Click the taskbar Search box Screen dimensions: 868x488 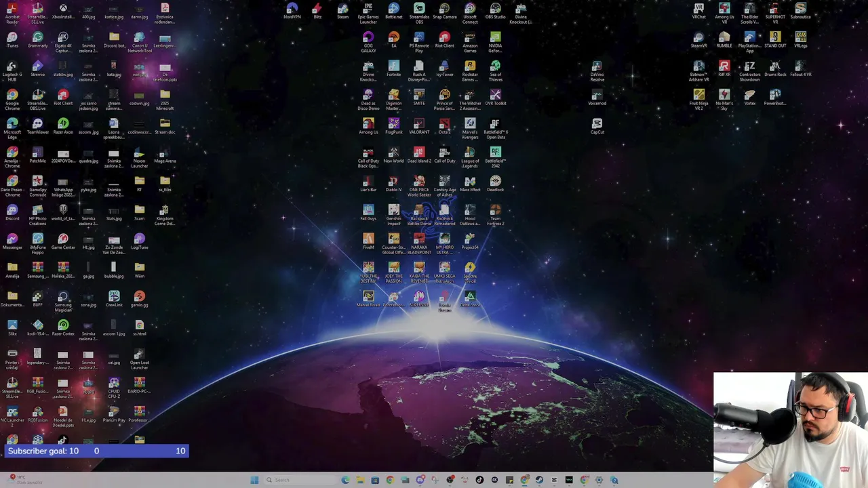pyautogui.click(x=298, y=480)
